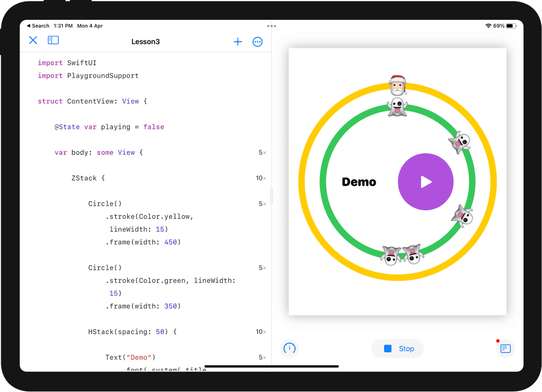The height and width of the screenshot is (392, 542).
Task: Insert new code using the plus icon
Action: point(238,41)
